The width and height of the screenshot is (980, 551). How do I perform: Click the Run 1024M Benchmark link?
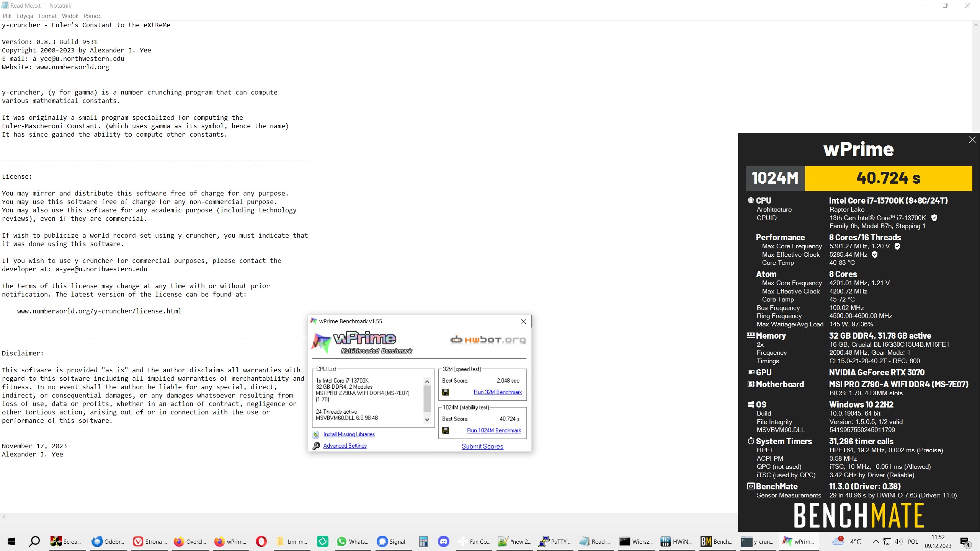[x=494, y=430]
